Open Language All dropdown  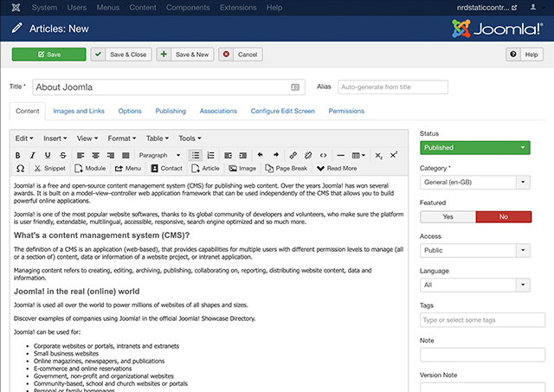coord(475,285)
